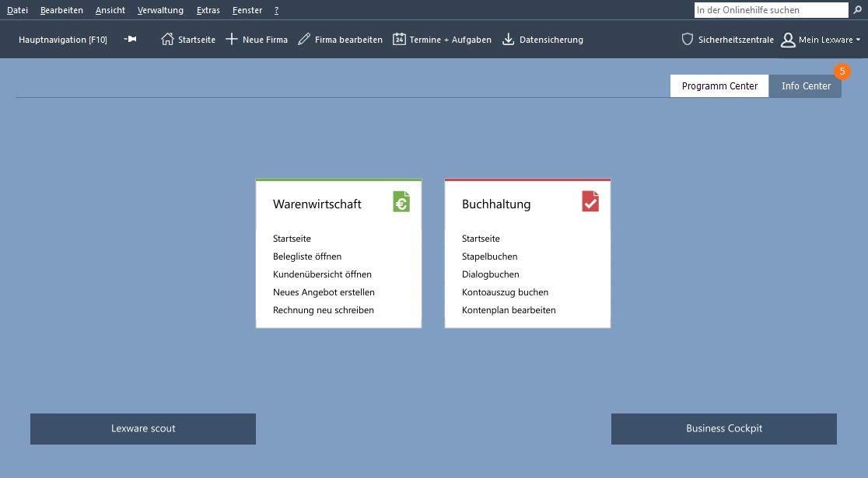The height and width of the screenshot is (478, 868).
Task: Click Stapelbuchen link
Action: pyautogui.click(x=489, y=256)
